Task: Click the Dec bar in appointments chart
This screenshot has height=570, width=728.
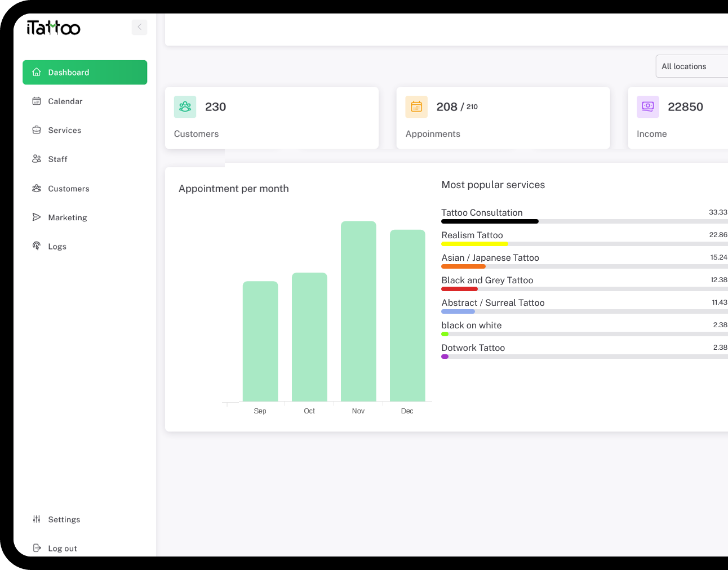Action: pos(407,315)
